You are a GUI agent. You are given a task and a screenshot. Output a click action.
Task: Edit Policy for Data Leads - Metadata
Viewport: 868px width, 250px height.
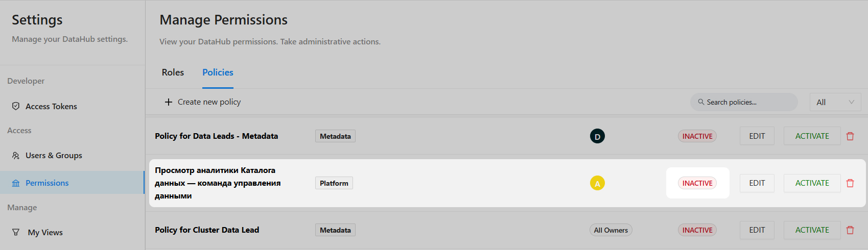757,136
